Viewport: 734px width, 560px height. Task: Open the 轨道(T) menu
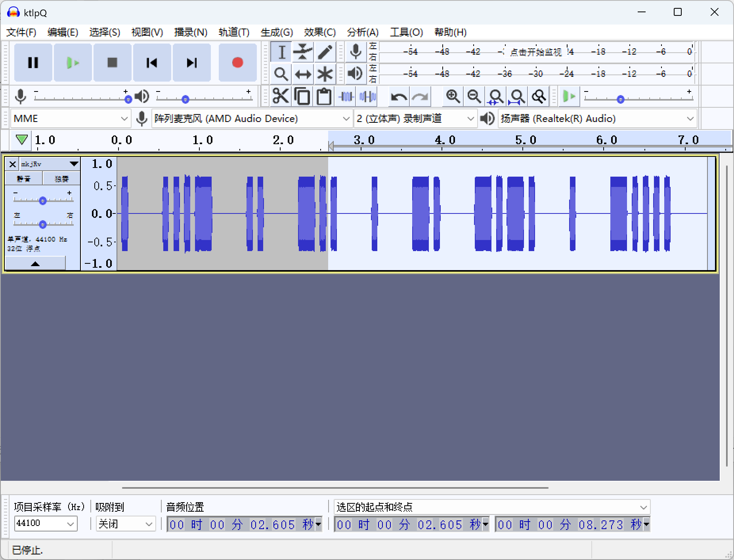tap(234, 32)
